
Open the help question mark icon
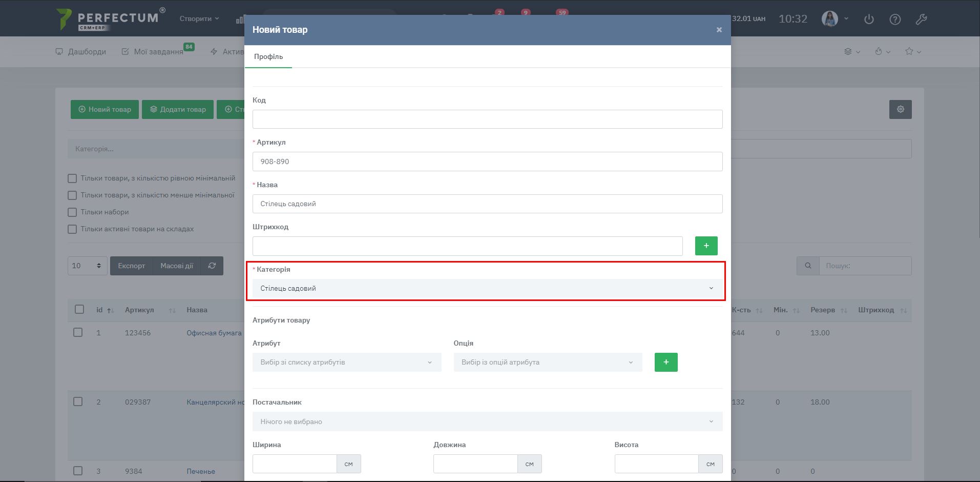[895, 19]
